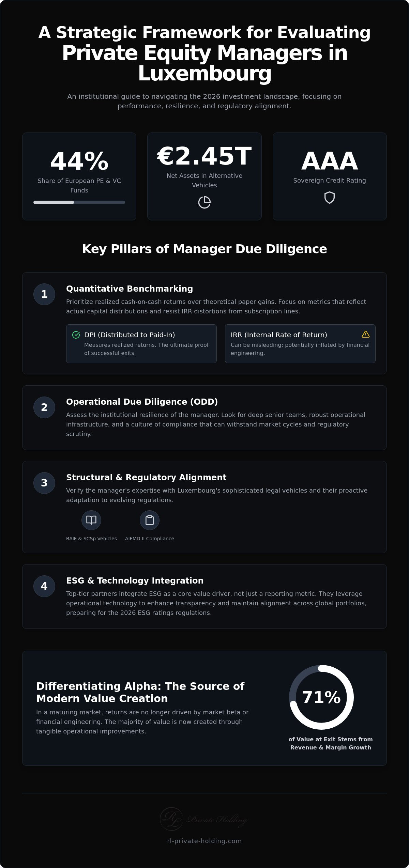Click the pie chart icon under Net Assets
The width and height of the screenshot is (409, 868).
click(x=204, y=202)
